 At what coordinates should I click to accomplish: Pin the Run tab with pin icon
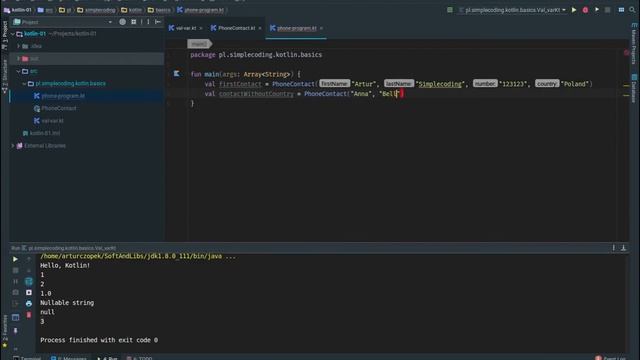click(15, 331)
